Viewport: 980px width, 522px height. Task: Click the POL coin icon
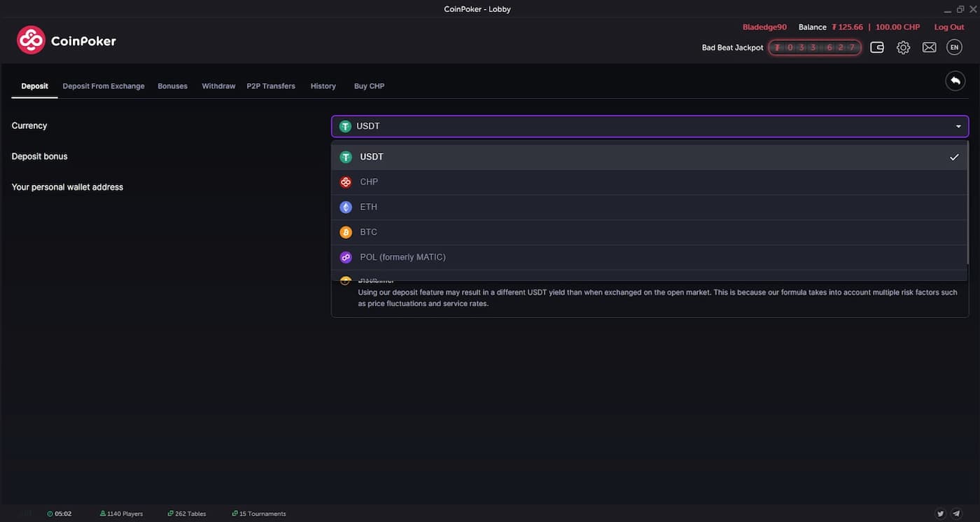click(346, 257)
